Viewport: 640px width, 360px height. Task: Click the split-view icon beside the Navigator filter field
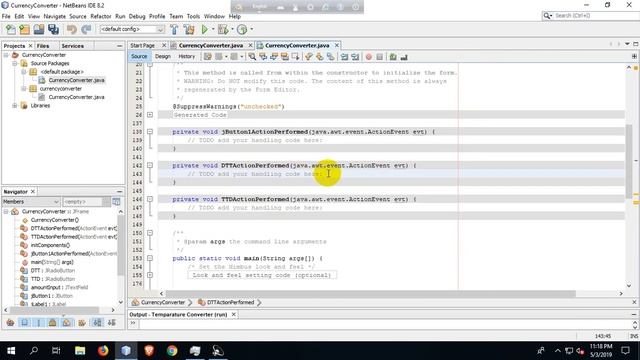pos(116,202)
